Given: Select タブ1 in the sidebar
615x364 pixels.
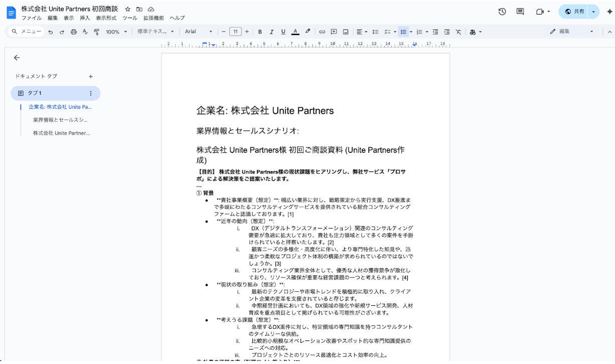Looking at the screenshot, I should click(55, 93).
